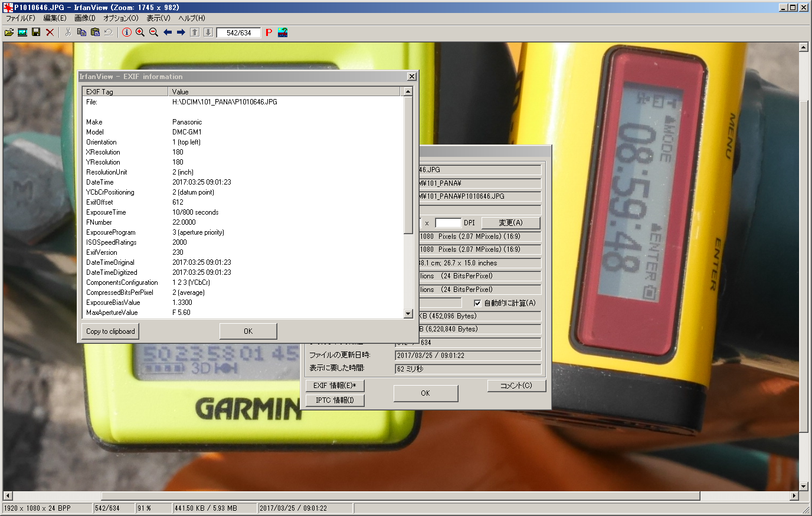Open the ヘルプ(H) menu
812x516 pixels.
click(192, 18)
